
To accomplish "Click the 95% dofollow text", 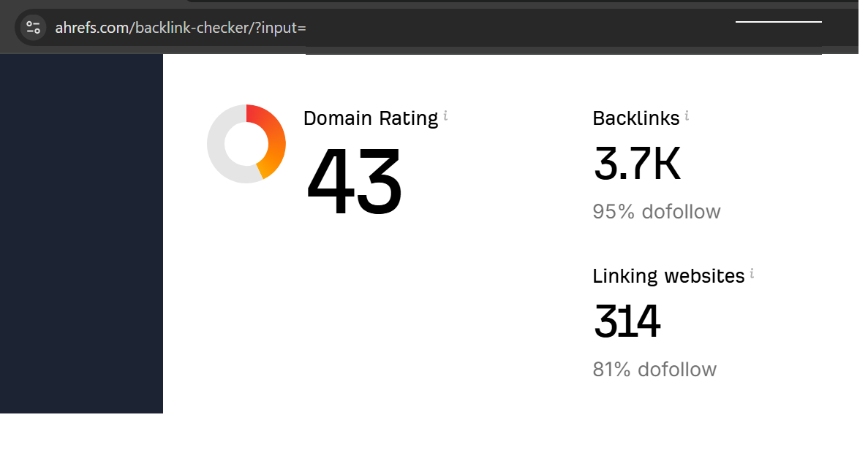I will coord(657,212).
